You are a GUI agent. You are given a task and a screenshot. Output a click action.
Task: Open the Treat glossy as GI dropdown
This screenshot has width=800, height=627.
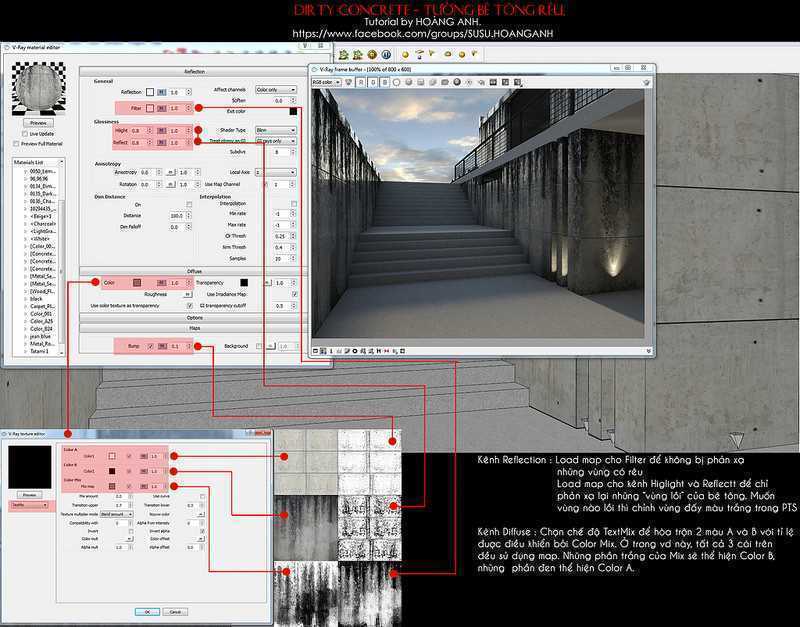click(x=276, y=141)
